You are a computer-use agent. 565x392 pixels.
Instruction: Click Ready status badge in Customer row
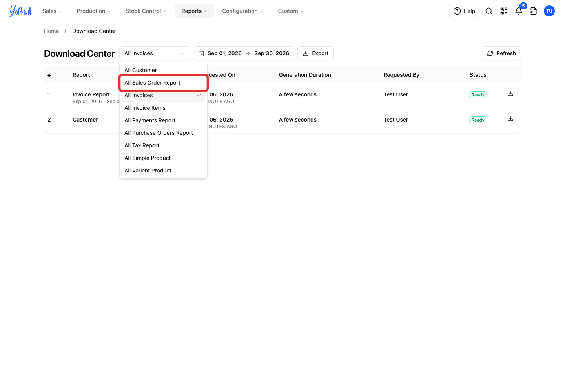point(478,120)
